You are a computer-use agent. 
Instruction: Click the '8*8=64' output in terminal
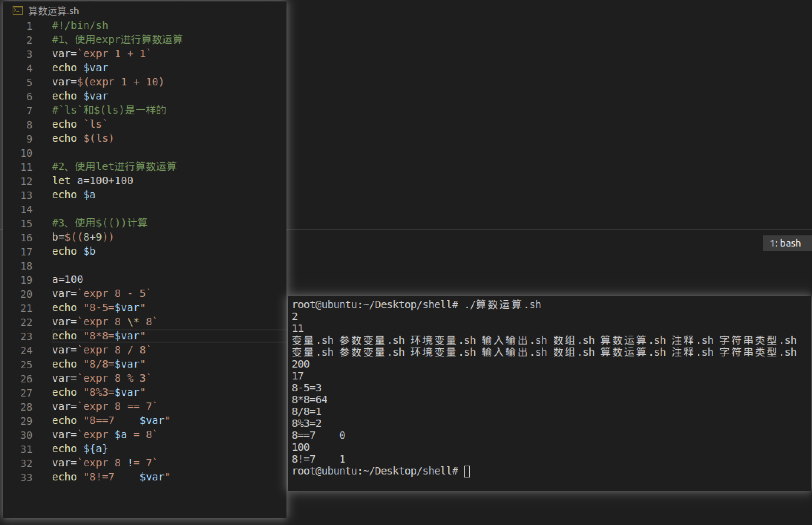pyautogui.click(x=310, y=400)
